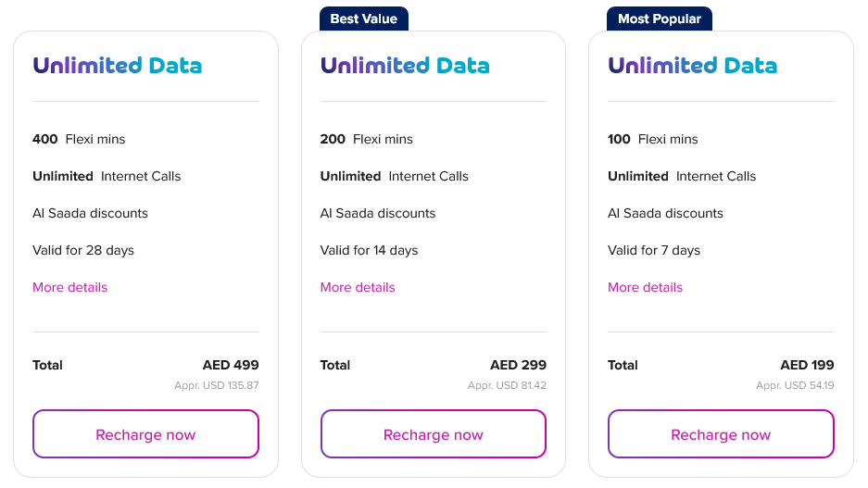Click Al Saada discounts in Most Popular plan
The height and width of the screenshot is (488, 868).
[665, 213]
